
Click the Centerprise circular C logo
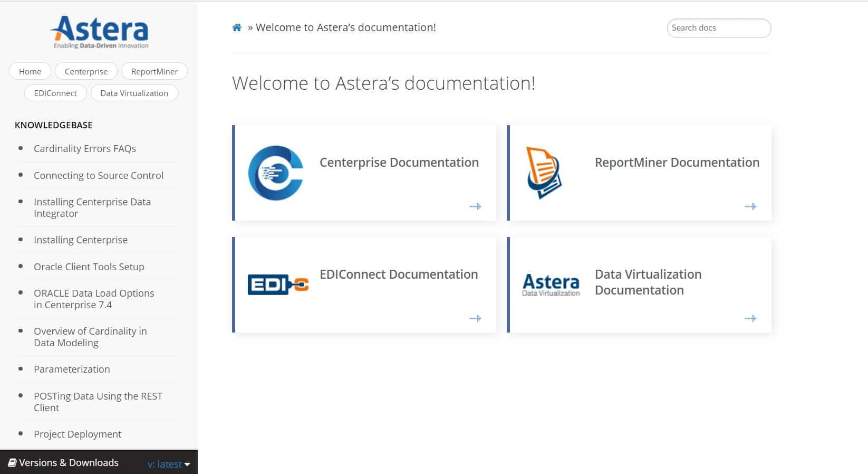275,173
